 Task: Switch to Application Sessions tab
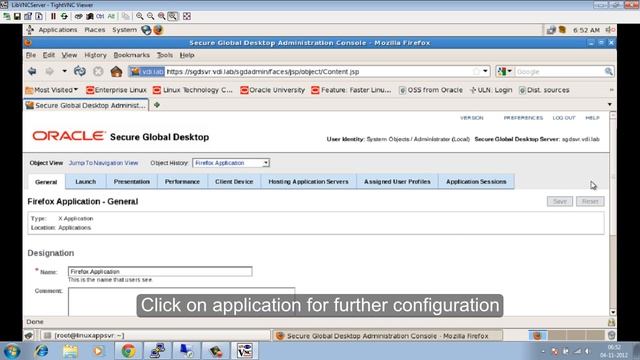click(476, 182)
